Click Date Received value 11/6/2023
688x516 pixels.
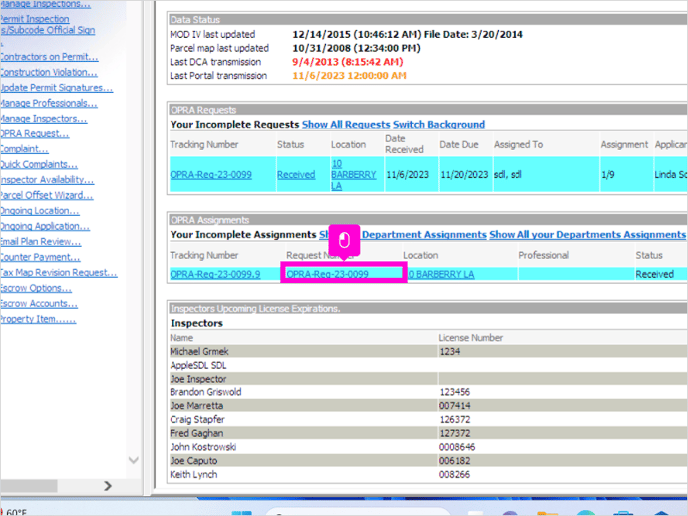click(x=407, y=175)
